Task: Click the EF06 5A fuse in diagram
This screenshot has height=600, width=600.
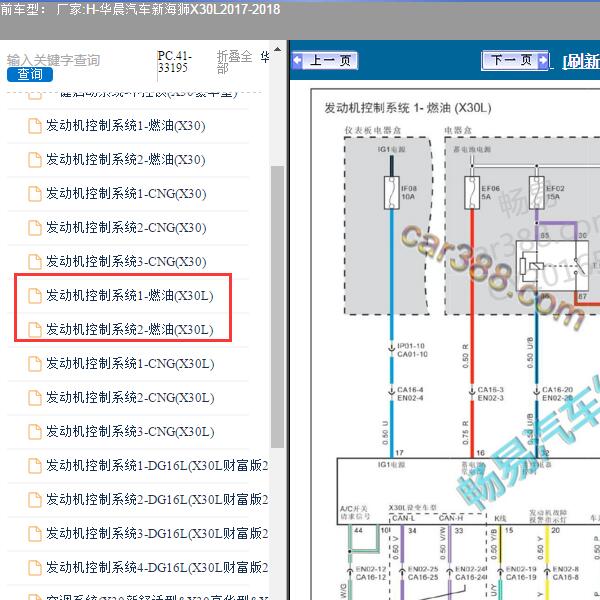Action: coord(472,192)
